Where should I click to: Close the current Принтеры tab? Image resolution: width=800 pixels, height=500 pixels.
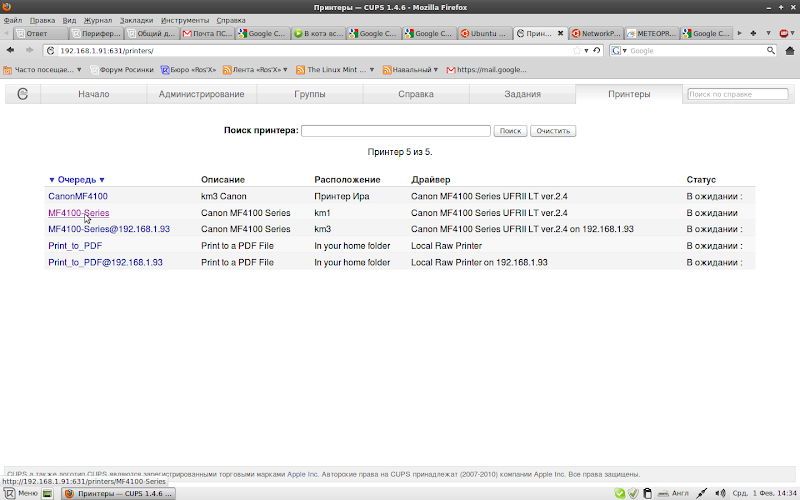(560, 33)
